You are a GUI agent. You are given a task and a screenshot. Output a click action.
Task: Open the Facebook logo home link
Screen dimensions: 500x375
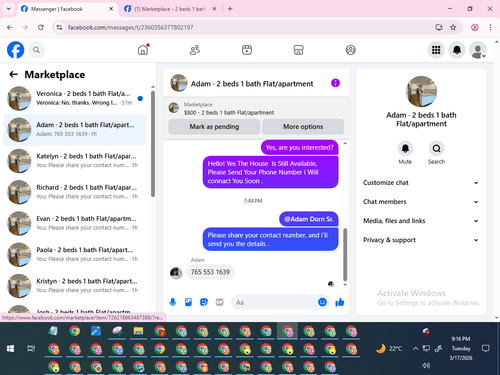[16, 50]
